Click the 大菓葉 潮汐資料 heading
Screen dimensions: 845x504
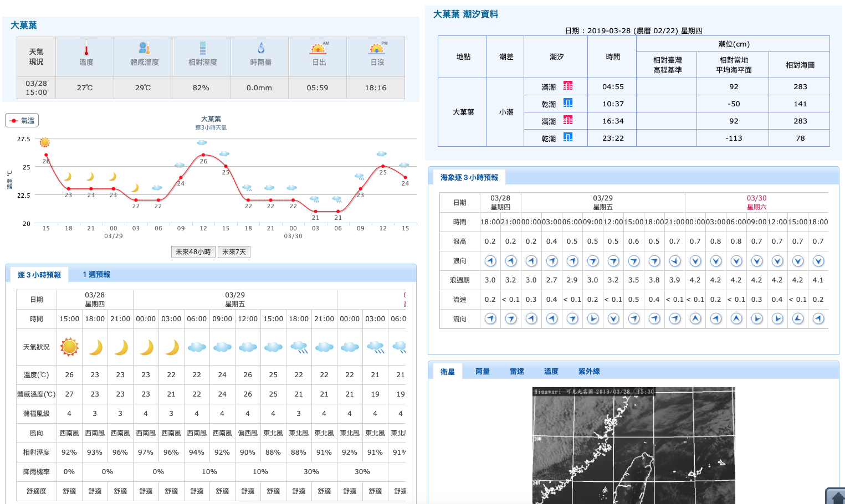(x=465, y=14)
